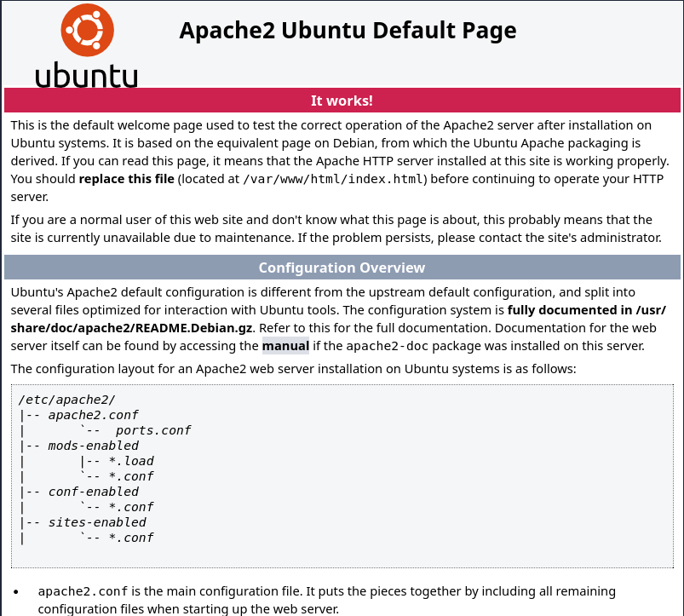
Task: Click conf-enabled in the directory tree
Action: click(x=93, y=492)
